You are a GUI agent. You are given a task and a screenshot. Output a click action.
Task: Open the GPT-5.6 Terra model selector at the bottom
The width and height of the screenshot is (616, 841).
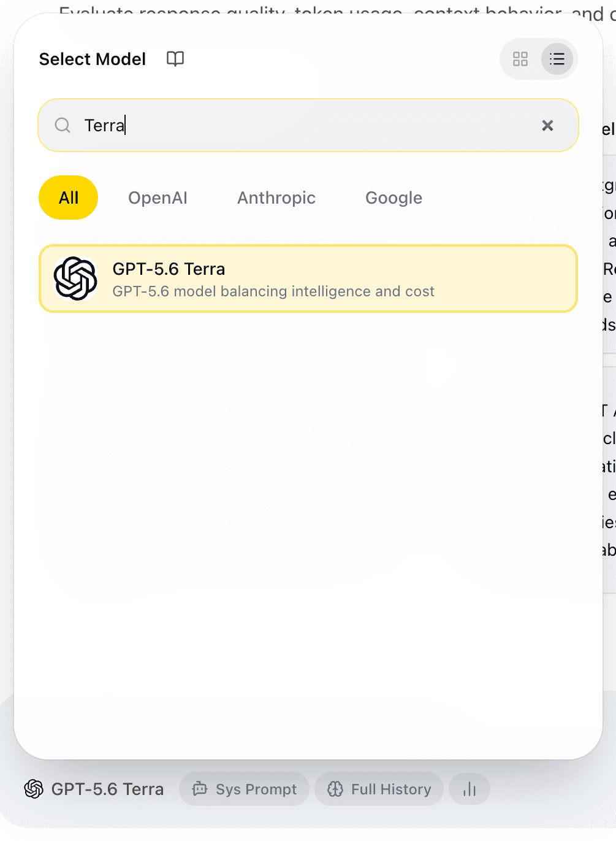tap(94, 789)
